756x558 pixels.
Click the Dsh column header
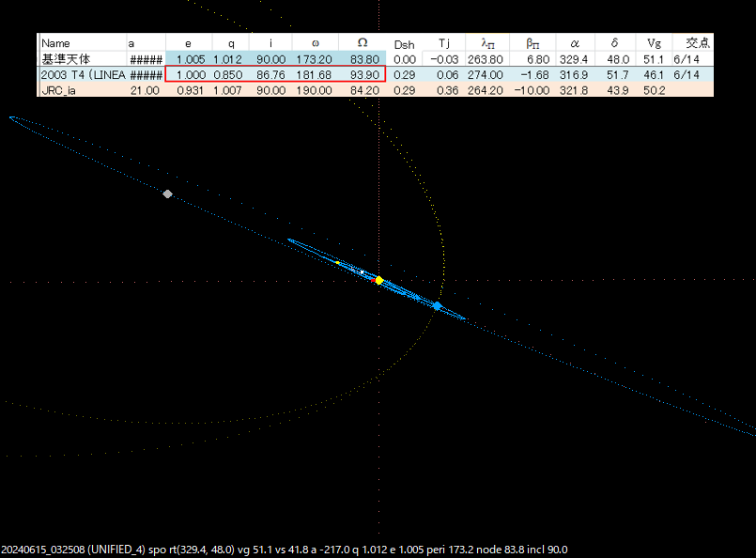pyautogui.click(x=403, y=41)
